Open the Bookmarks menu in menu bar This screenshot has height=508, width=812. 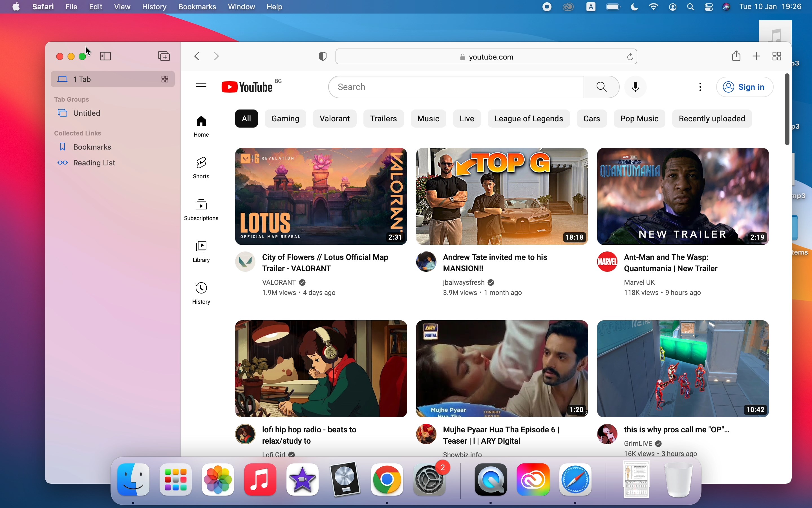tap(197, 7)
